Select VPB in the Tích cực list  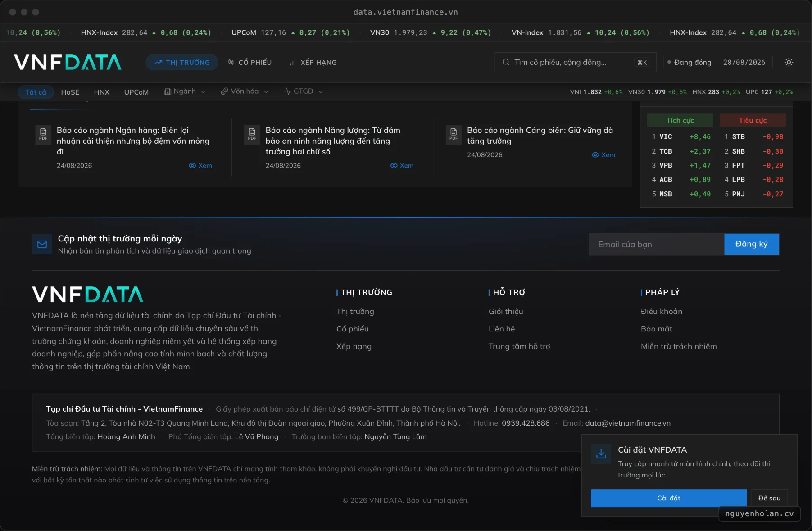point(680,166)
